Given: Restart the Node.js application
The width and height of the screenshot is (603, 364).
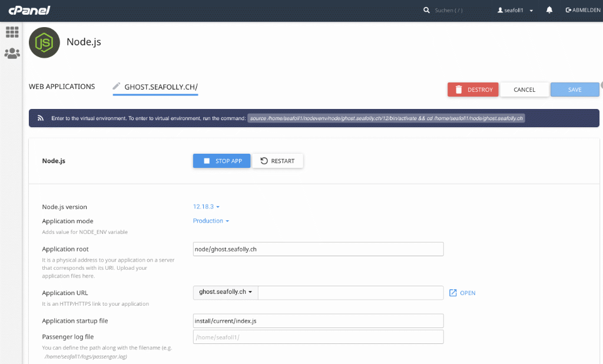Looking at the screenshot, I should [278, 161].
